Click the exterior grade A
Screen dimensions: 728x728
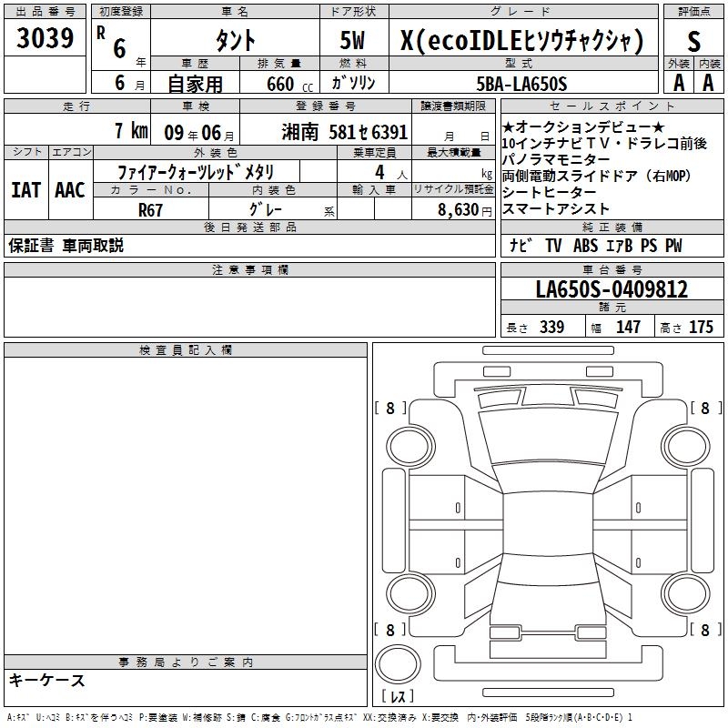point(679,83)
